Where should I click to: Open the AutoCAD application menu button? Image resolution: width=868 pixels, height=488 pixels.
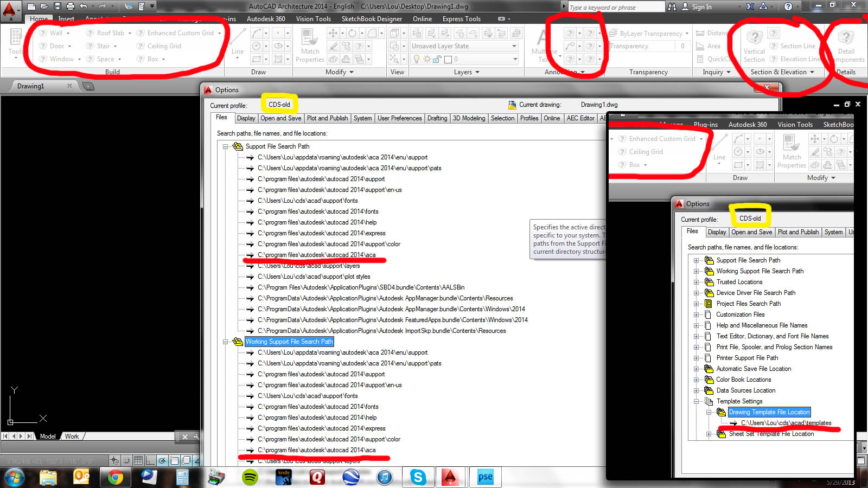(10, 10)
